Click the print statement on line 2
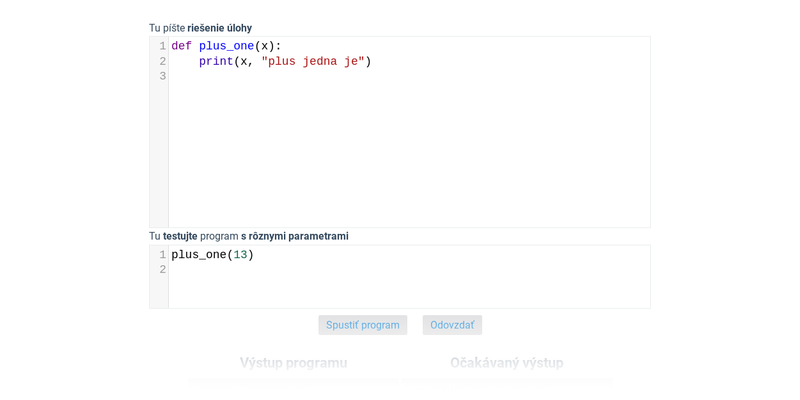This screenshot has width=800, height=400. [x=285, y=62]
